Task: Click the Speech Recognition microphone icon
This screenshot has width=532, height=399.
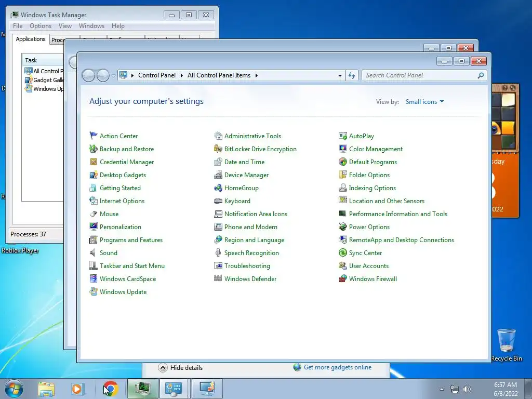Action: (x=218, y=253)
